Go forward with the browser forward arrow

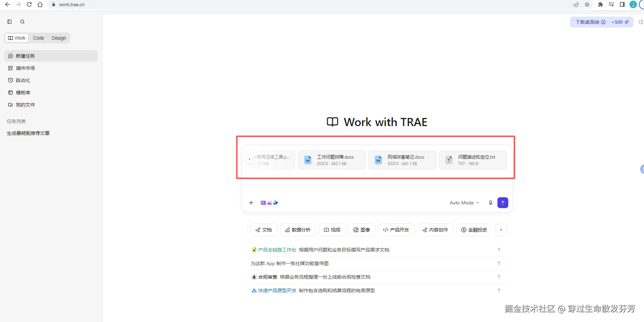tap(18, 4)
